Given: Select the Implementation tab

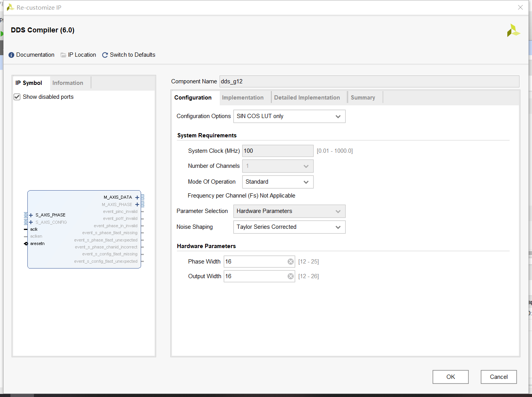Looking at the screenshot, I should coord(243,98).
